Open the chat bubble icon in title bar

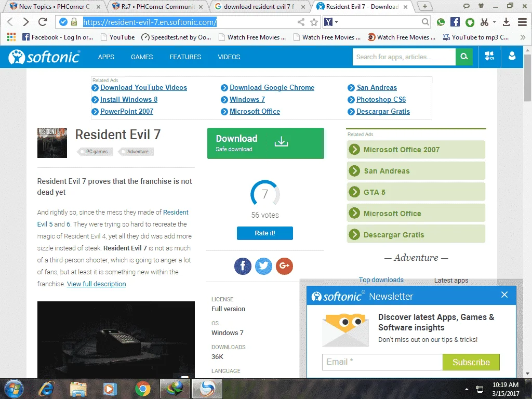(x=466, y=6)
